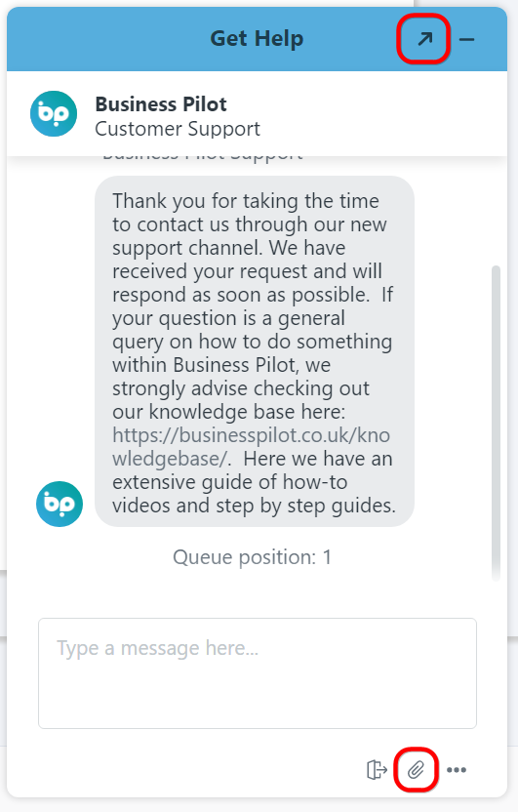Image resolution: width=518 pixels, height=812 pixels.
Task: Attach a file using the paperclip icon
Action: [416, 769]
